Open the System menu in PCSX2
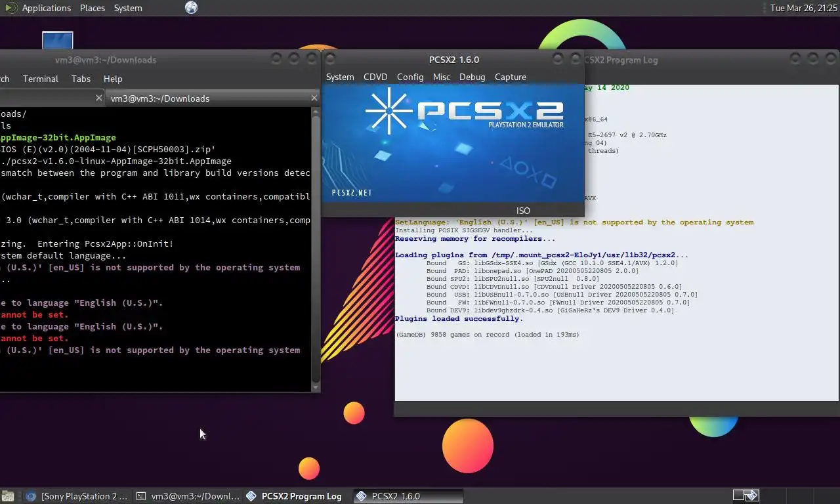This screenshot has height=504, width=840. [x=340, y=77]
